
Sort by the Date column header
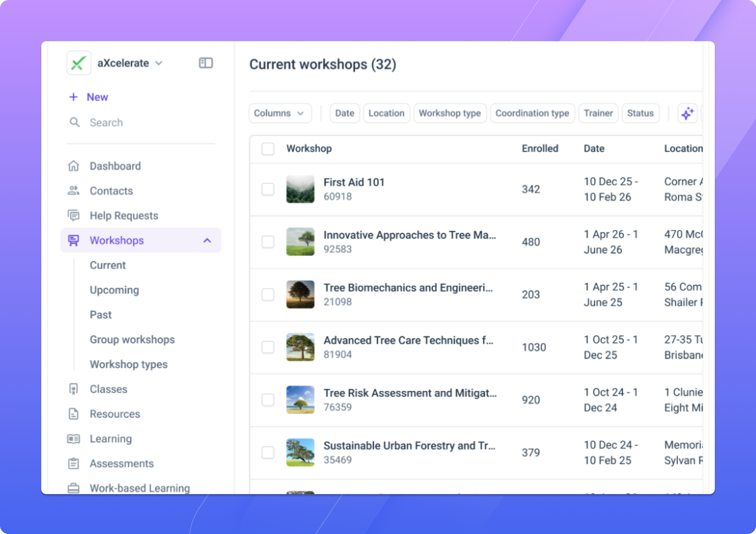click(x=594, y=149)
